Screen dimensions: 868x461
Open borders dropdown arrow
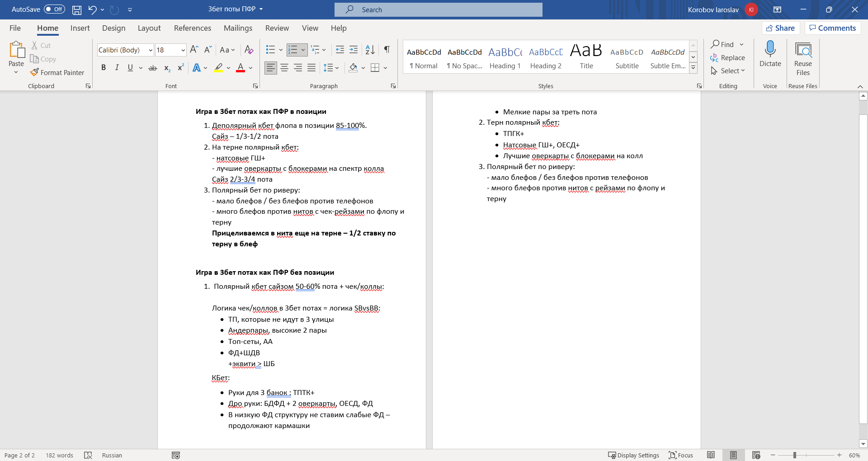(386, 68)
